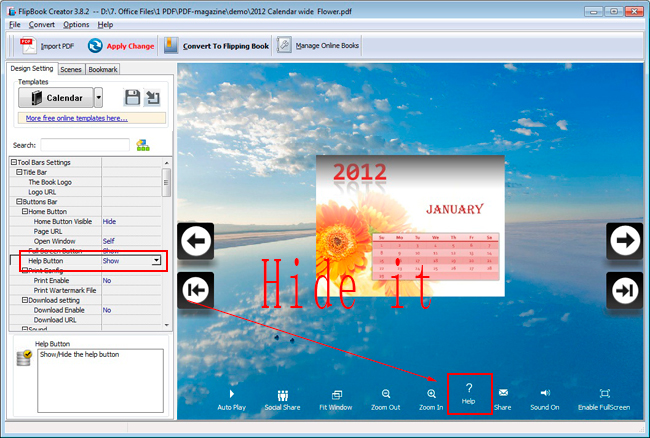Viewport: 650px width, 438px height.
Task: Collapse the Download setting tree node
Action: pos(25,300)
